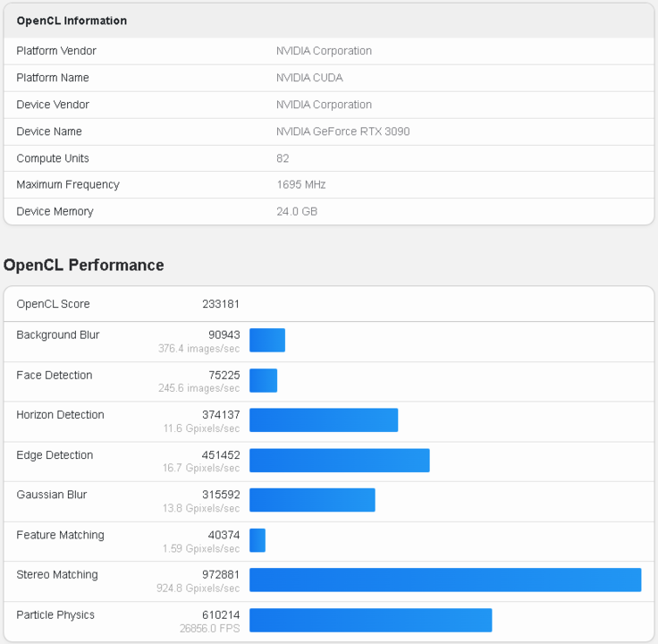Click the OpenCL Performance heading
Viewport: 658px width, 644px height.
point(84,266)
